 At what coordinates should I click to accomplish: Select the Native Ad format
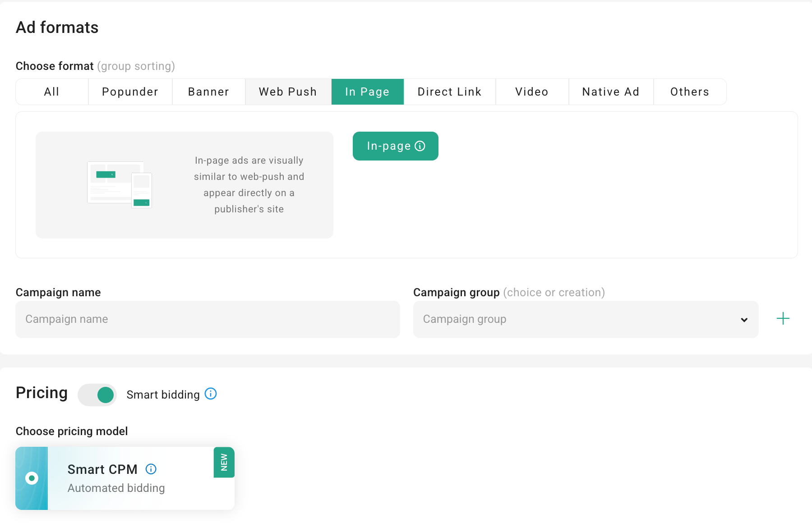click(x=610, y=92)
